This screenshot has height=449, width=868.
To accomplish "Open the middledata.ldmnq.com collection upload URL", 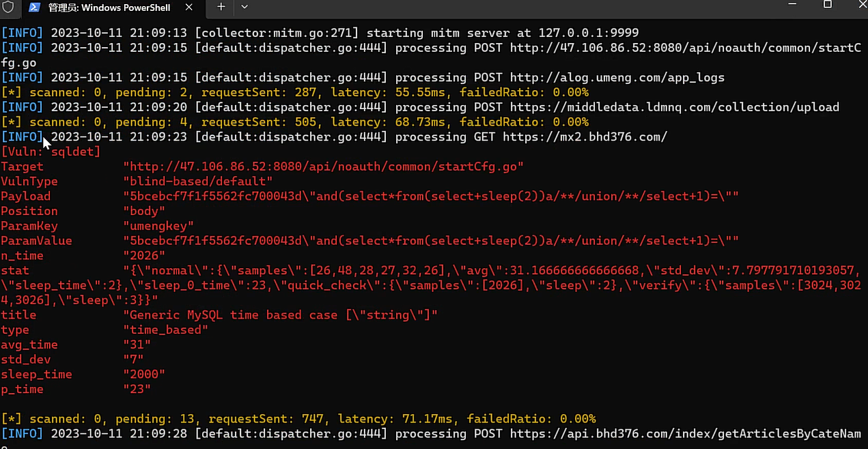I will click(x=675, y=107).
